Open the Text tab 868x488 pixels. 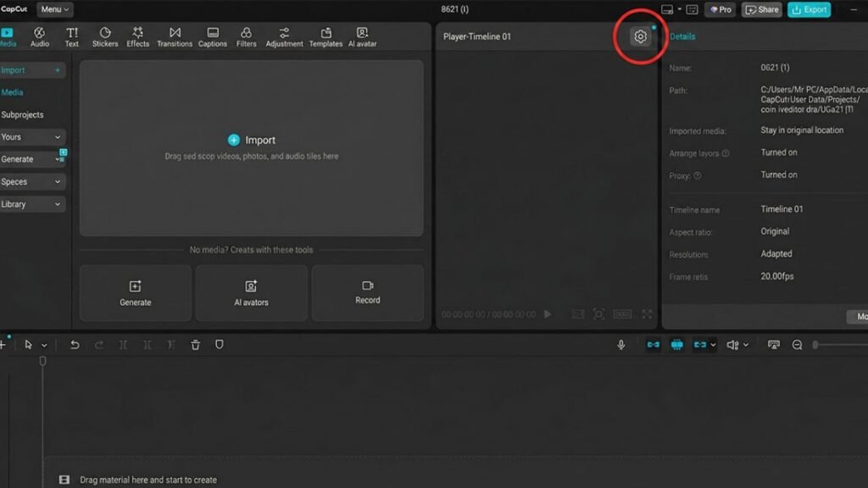click(72, 36)
